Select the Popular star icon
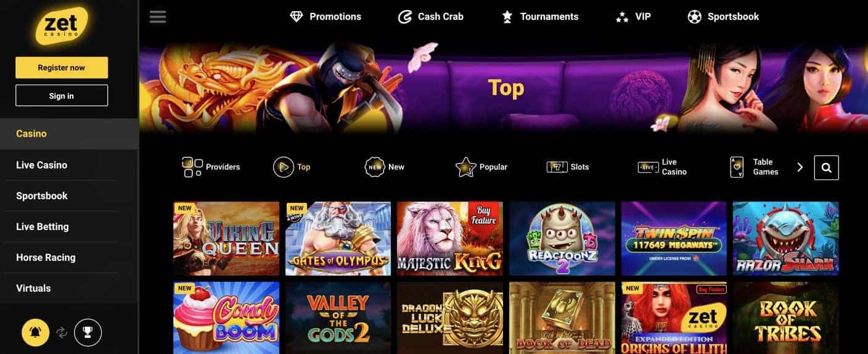The width and height of the screenshot is (868, 354). pyautogui.click(x=465, y=167)
